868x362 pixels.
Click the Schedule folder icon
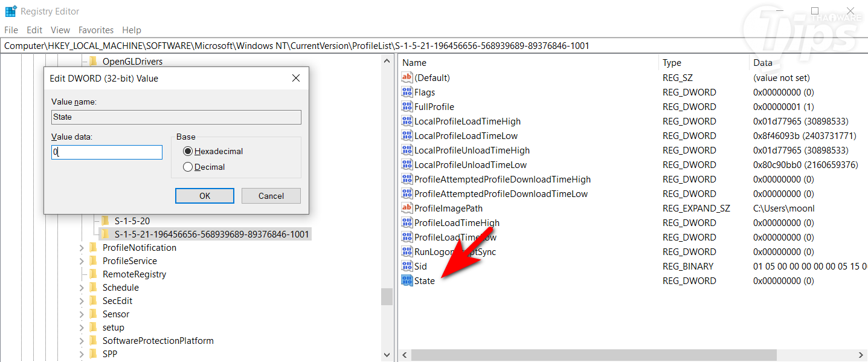click(93, 287)
